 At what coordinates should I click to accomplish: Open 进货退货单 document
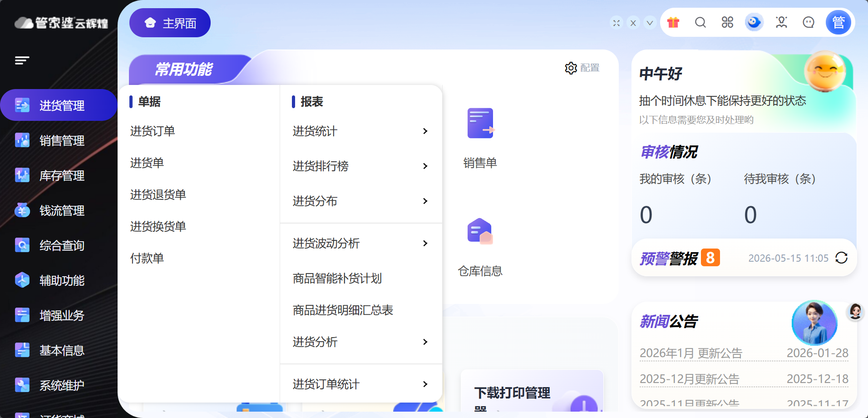[158, 194]
